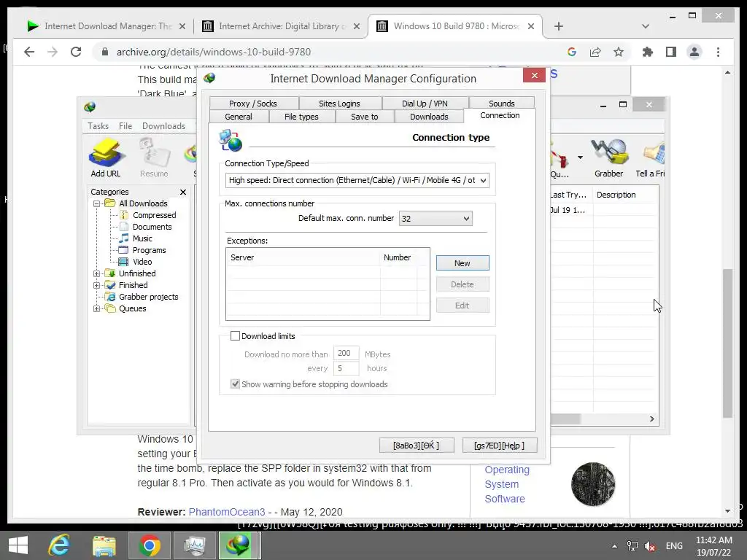Open the Queue icon dropdown arrow
The image size is (747, 560).
pyautogui.click(x=580, y=157)
